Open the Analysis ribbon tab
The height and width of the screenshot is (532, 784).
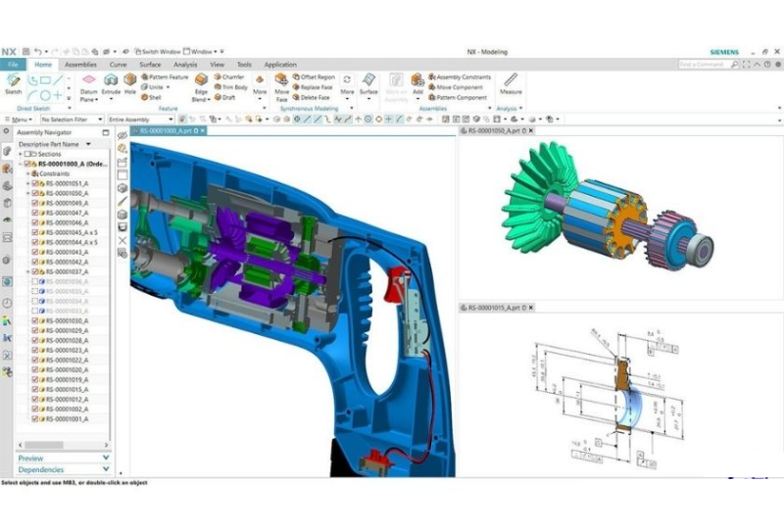[185, 65]
